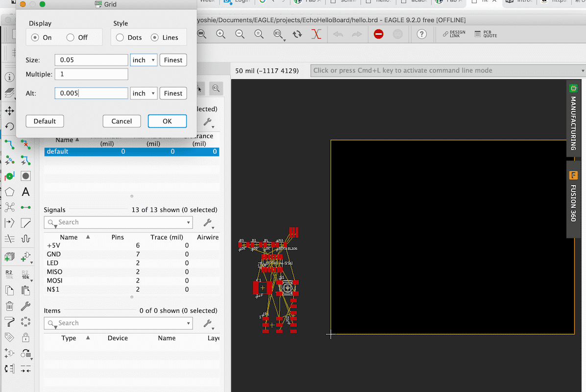The image size is (586, 392).
Task: Click the Undo arrow in toolbar
Action: click(x=338, y=34)
